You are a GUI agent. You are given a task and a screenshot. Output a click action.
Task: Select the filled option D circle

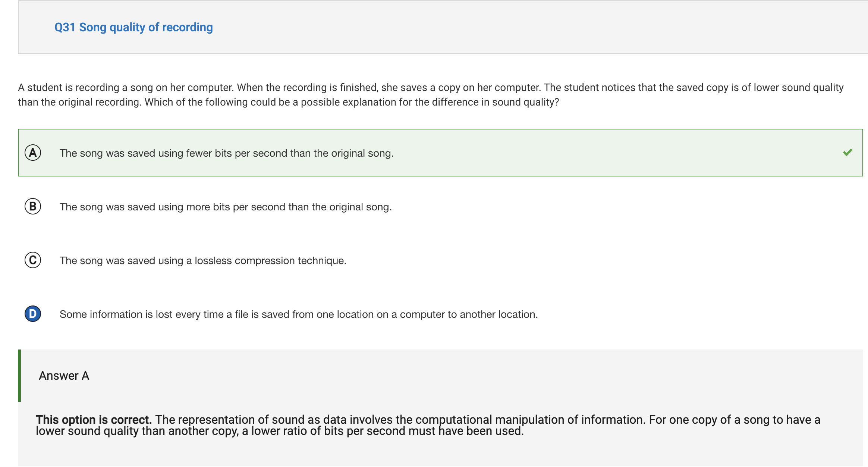click(x=33, y=314)
